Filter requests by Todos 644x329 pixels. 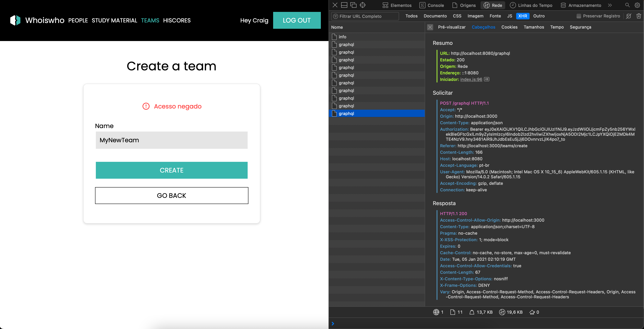coord(411,16)
